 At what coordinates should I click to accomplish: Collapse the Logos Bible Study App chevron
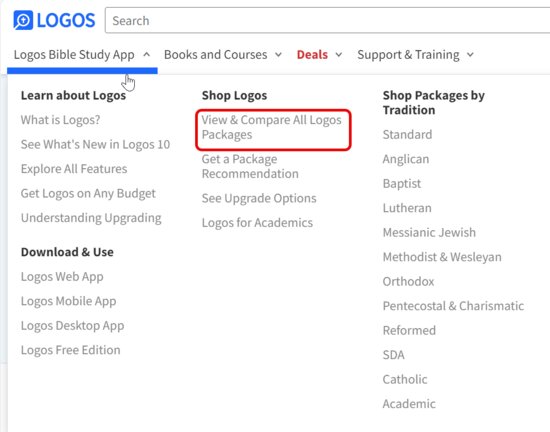pos(147,55)
